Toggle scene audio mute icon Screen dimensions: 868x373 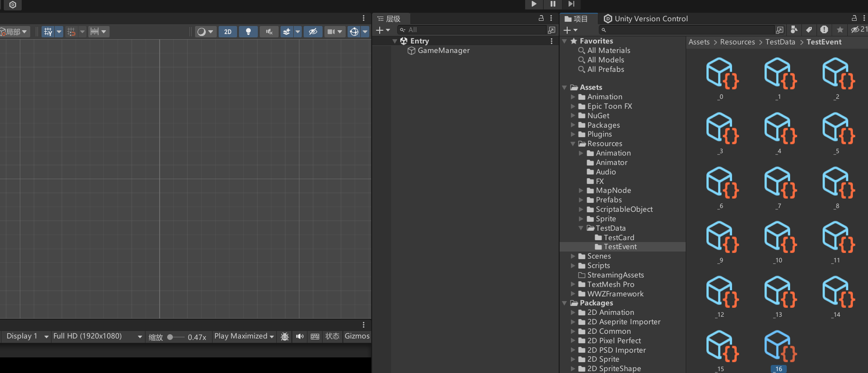click(x=269, y=32)
